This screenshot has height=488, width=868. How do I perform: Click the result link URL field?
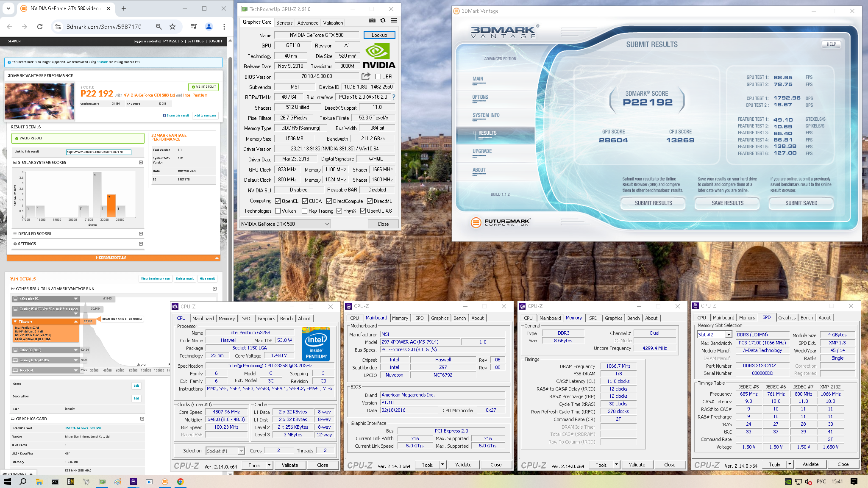point(99,152)
